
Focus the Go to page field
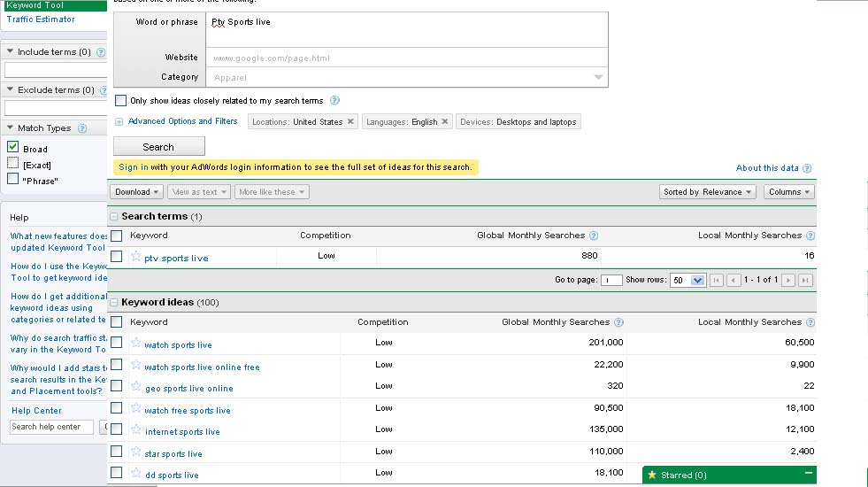[611, 281]
